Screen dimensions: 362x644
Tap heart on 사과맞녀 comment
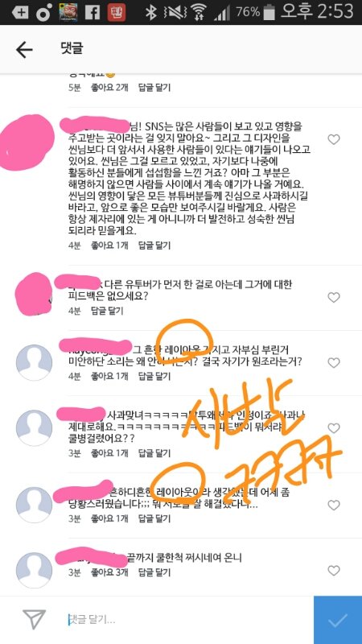334,428
